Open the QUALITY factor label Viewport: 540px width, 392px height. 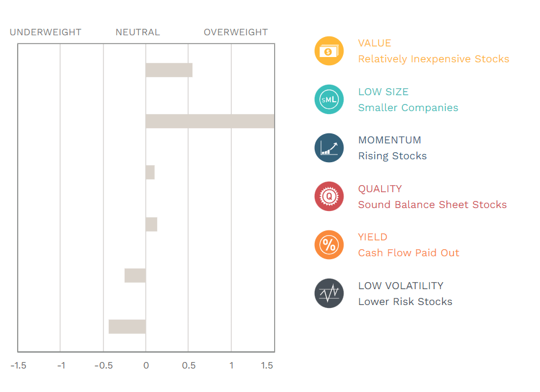pyautogui.click(x=379, y=189)
